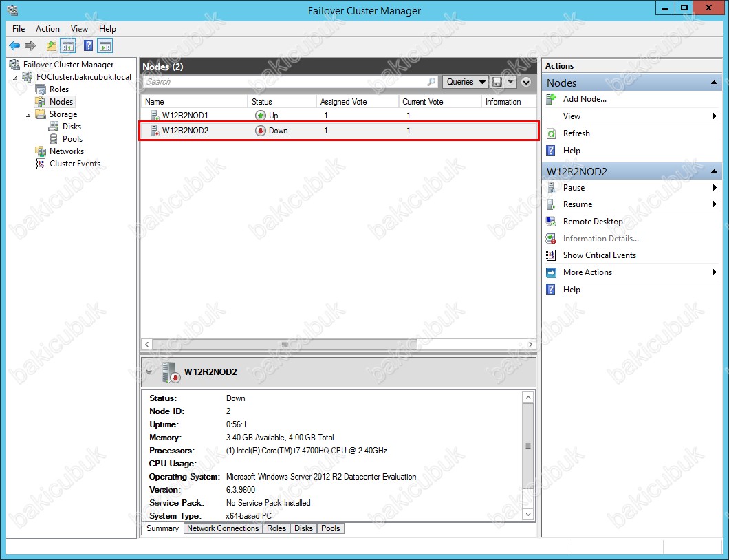Click the green Up status icon

261,116
